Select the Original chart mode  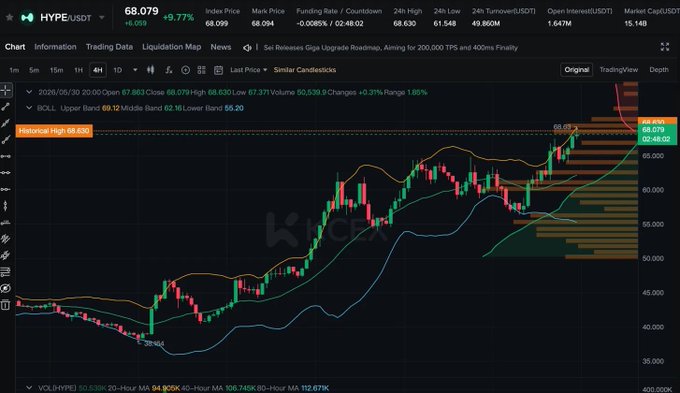click(x=576, y=69)
